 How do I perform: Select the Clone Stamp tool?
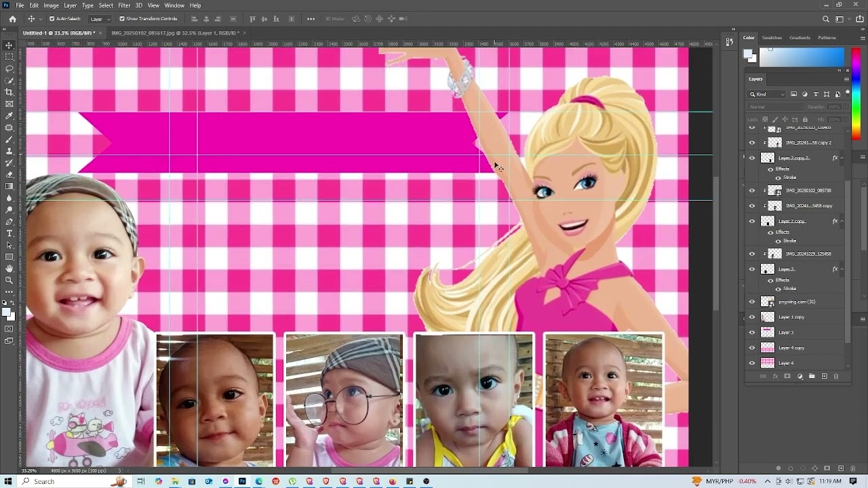9,151
